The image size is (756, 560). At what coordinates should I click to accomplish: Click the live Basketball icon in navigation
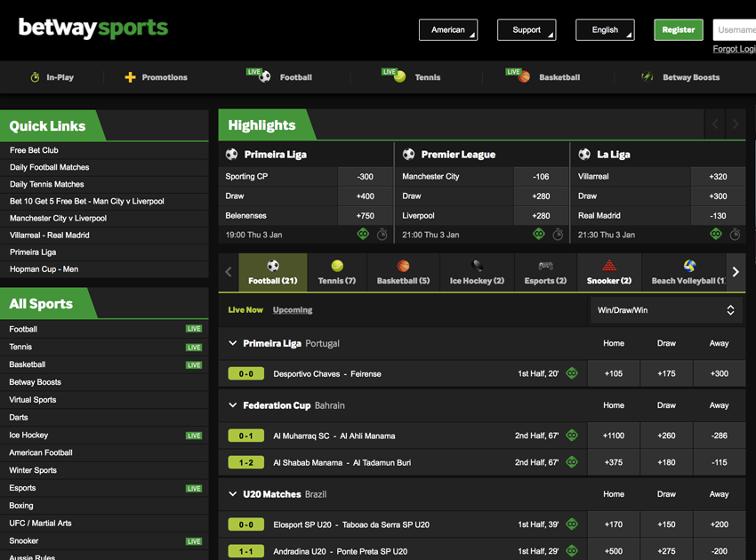pos(524,76)
